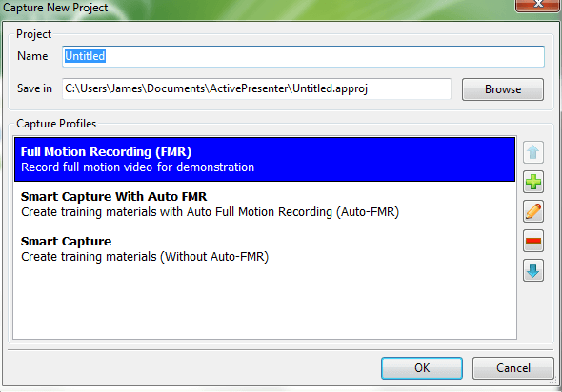Click inside the project Name field
This screenshot has height=392, width=562.
tap(303, 56)
